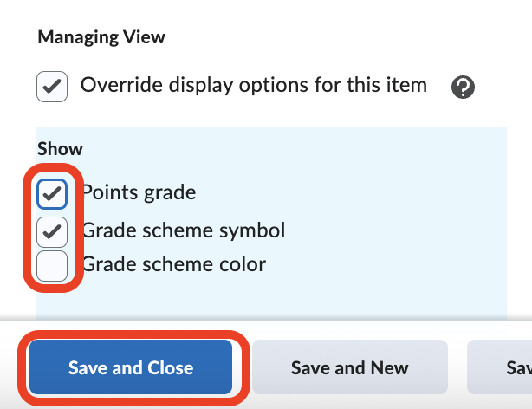The height and width of the screenshot is (409, 532).
Task: Click the Save and New button
Action: 349,367
